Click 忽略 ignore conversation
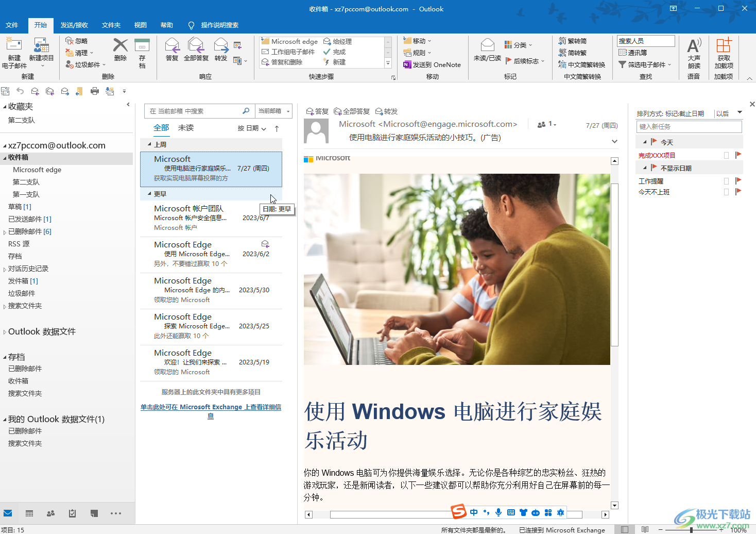 point(76,41)
